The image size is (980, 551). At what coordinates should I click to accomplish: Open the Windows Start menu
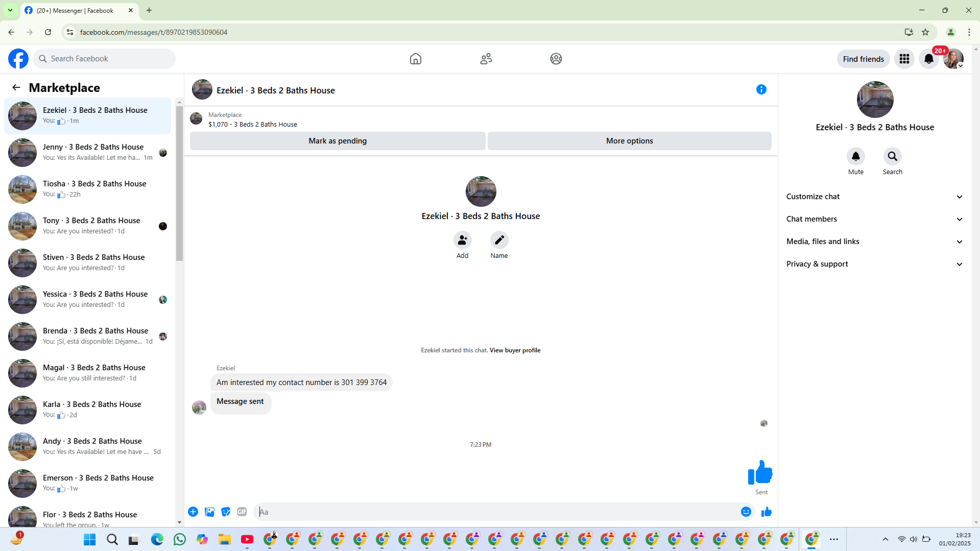(90, 539)
